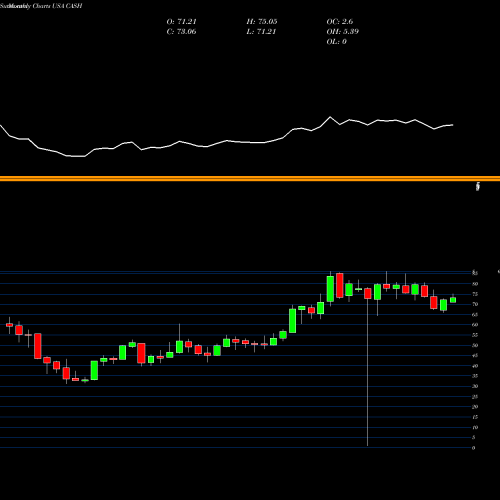
Task: Click the price axis label '60'
Action: [475, 325]
